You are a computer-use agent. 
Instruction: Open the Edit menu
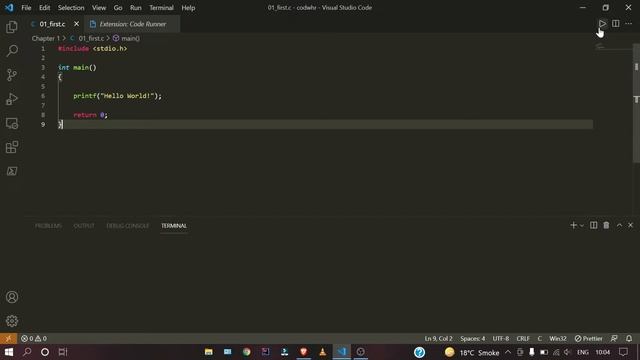[44, 8]
